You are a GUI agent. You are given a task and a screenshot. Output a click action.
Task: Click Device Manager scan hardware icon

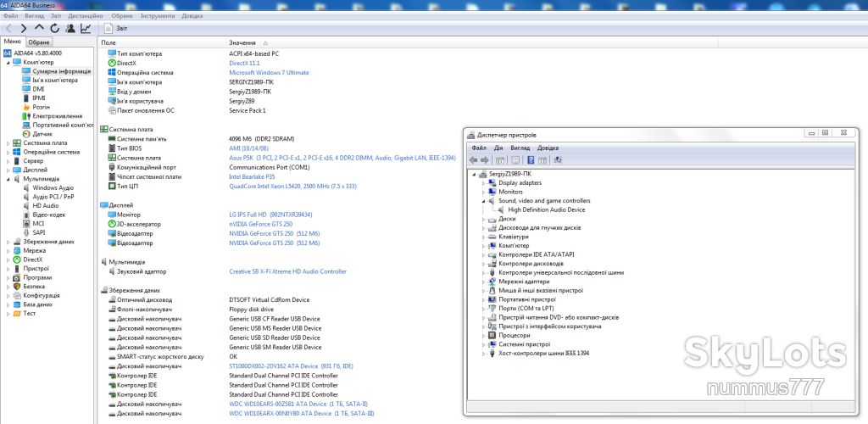click(x=558, y=160)
